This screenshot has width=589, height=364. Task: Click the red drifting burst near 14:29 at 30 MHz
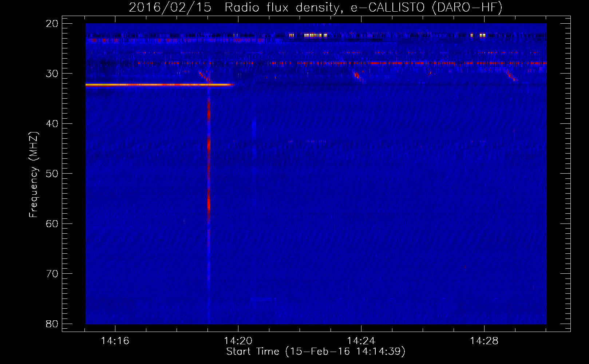[x=511, y=76]
